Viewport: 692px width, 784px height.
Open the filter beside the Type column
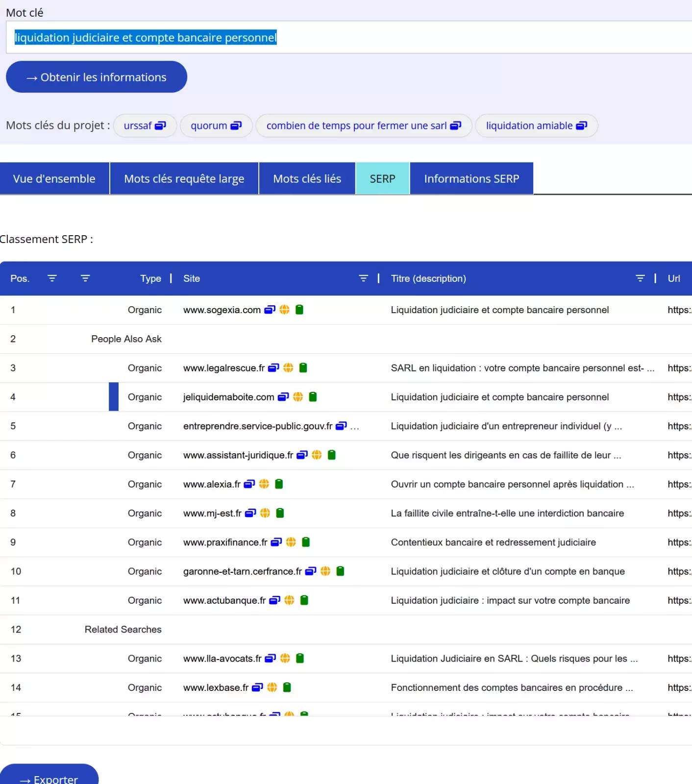[x=85, y=278]
